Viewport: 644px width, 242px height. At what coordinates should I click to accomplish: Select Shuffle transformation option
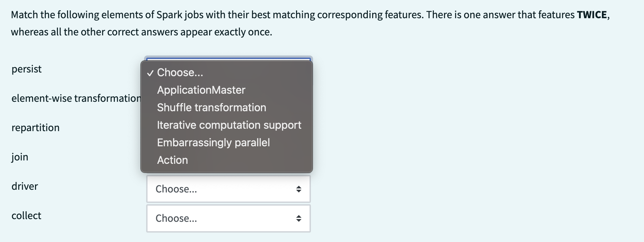[212, 107]
